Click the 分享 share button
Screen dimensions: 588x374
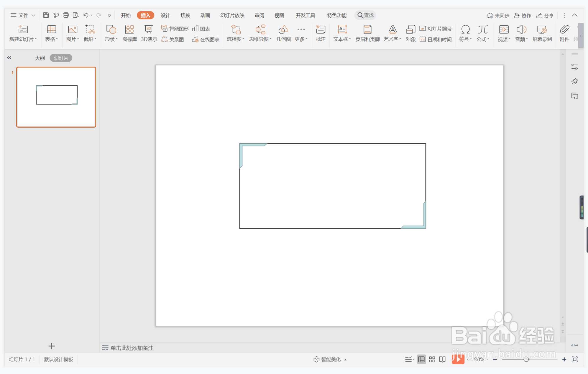[x=545, y=15]
